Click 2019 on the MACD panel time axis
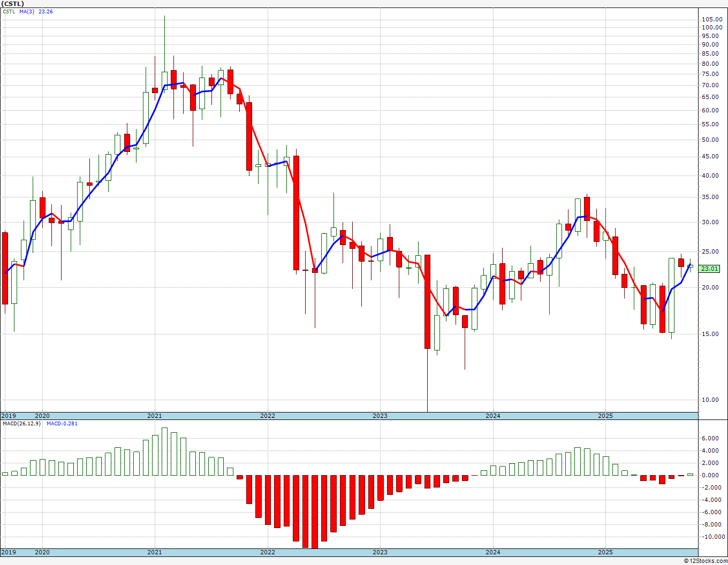The height and width of the screenshot is (565, 728). pos(9,552)
